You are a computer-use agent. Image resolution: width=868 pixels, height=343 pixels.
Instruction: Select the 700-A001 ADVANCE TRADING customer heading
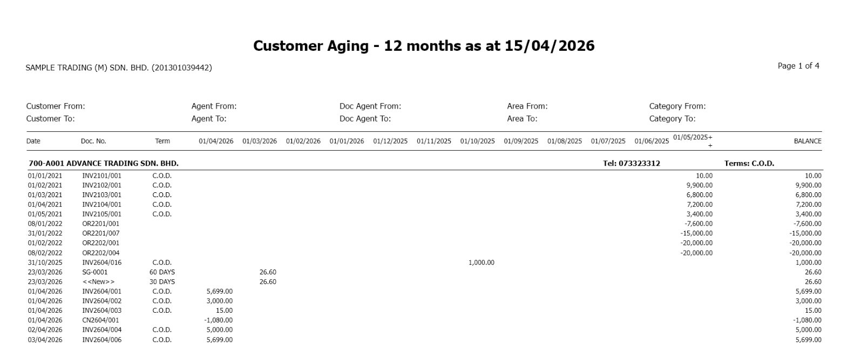click(x=104, y=164)
